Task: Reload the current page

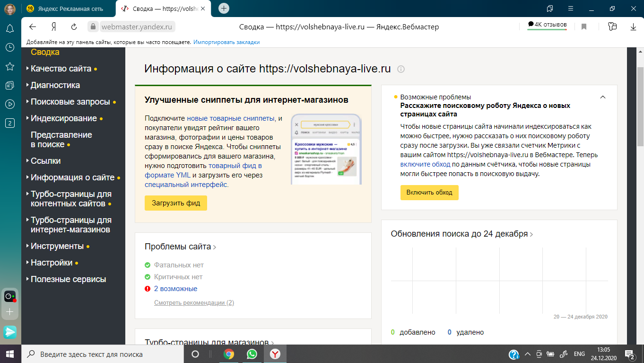Action: pyautogui.click(x=74, y=27)
